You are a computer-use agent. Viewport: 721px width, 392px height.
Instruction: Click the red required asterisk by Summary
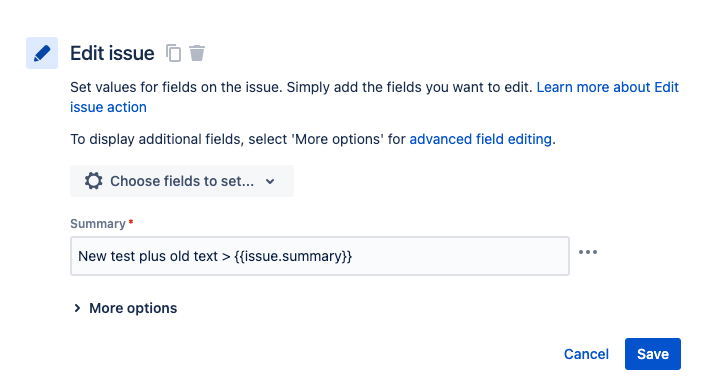tap(131, 222)
